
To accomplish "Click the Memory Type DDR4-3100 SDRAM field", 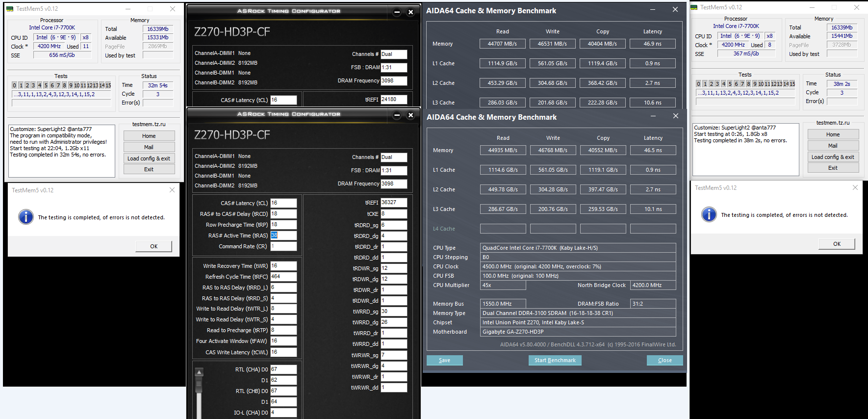I will click(578, 313).
